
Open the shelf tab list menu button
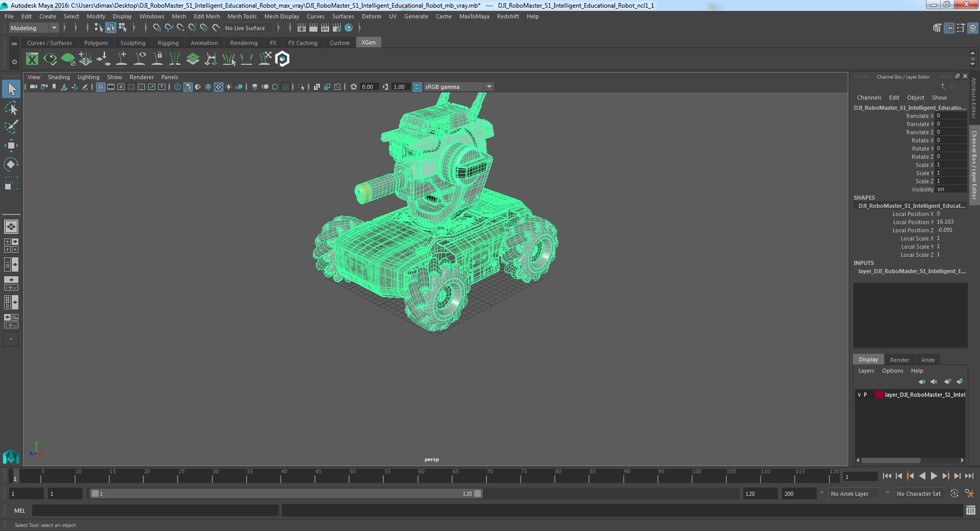pyautogui.click(x=14, y=44)
